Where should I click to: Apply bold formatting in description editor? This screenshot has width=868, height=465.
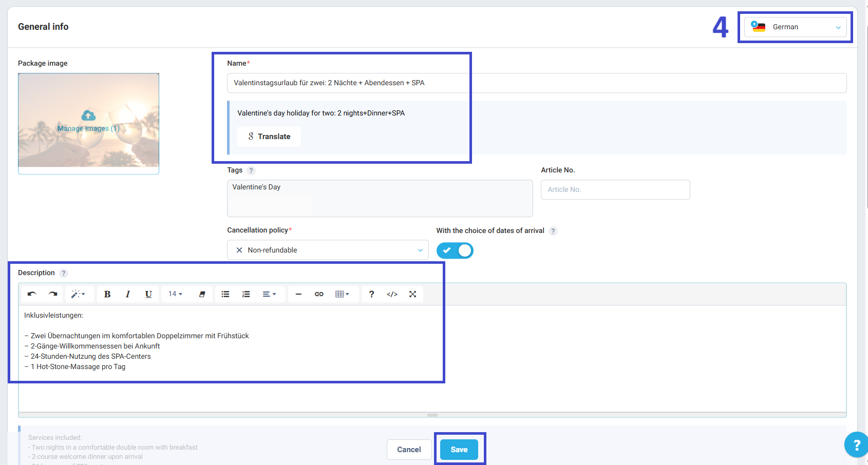point(107,294)
